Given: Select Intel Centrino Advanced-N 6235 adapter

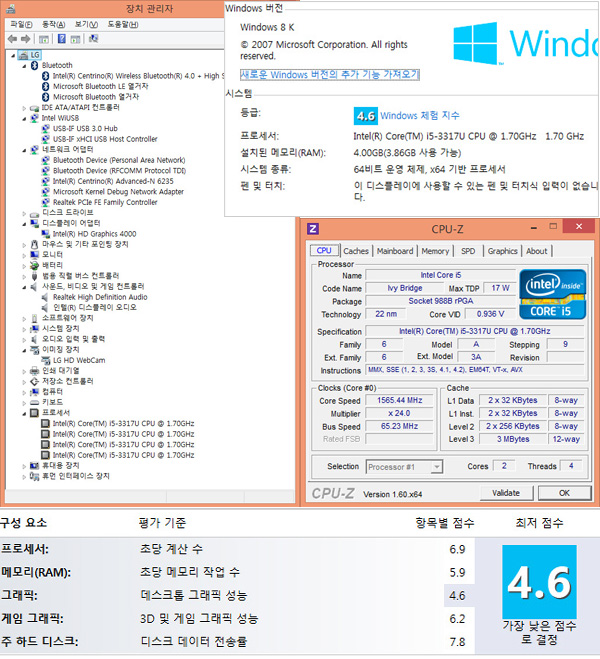Looking at the screenshot, I should tap(113, 182).
